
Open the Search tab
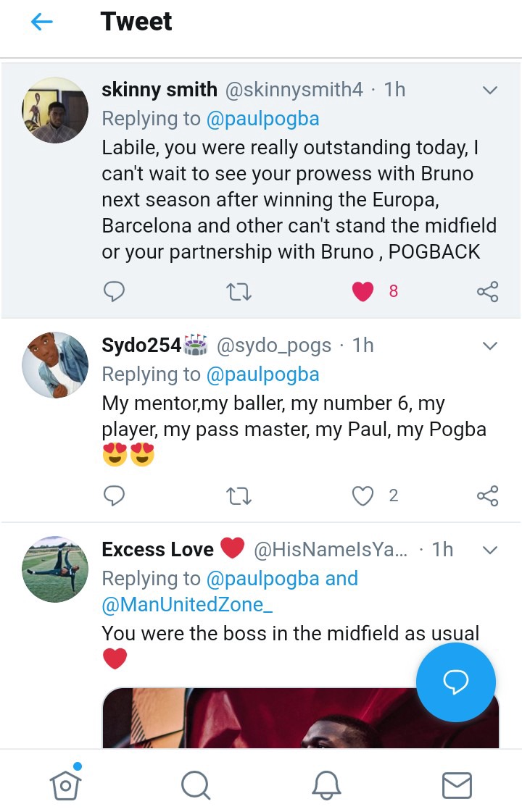pyautogui.click(x=195, y=784)
